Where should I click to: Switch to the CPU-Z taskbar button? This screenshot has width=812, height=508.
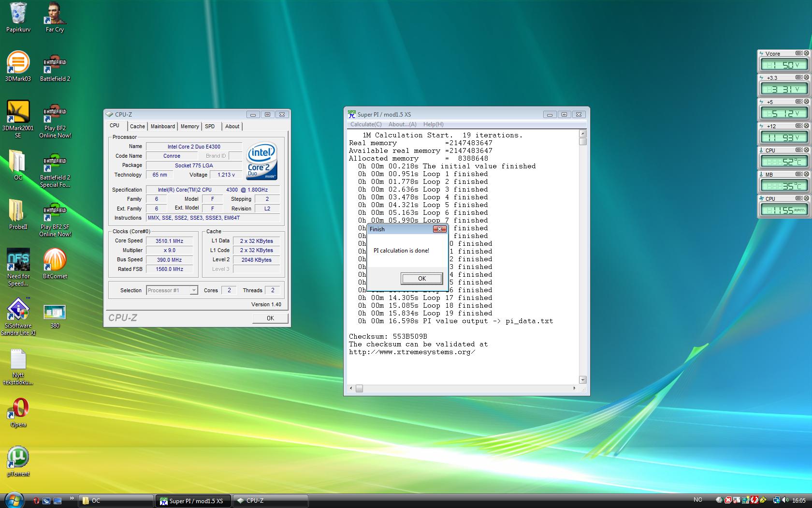point(271,501)
